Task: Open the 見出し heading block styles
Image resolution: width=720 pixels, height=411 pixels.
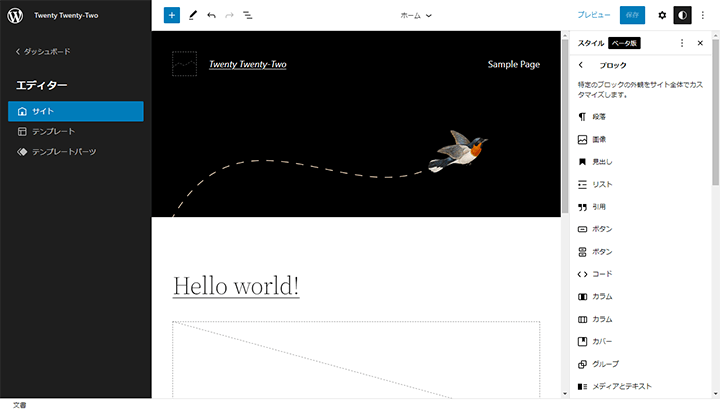Action: 601,162
